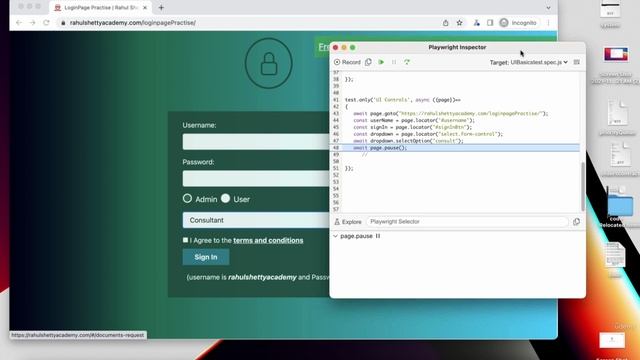Open the Consultant role dropdown
The image size is (640, 360).
[256, 220]
